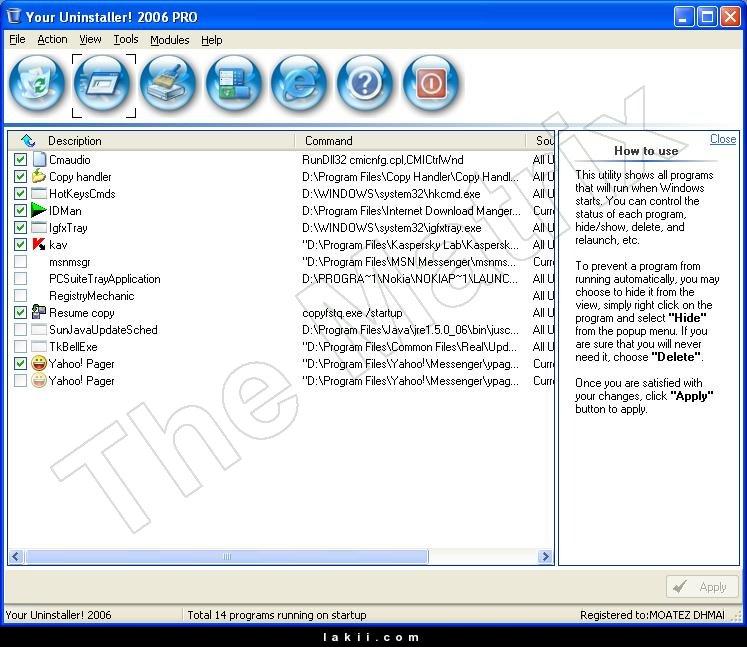747x647 pixels.
Task: Click the red power Exit toolbar icon
Action: click(431, 84)
